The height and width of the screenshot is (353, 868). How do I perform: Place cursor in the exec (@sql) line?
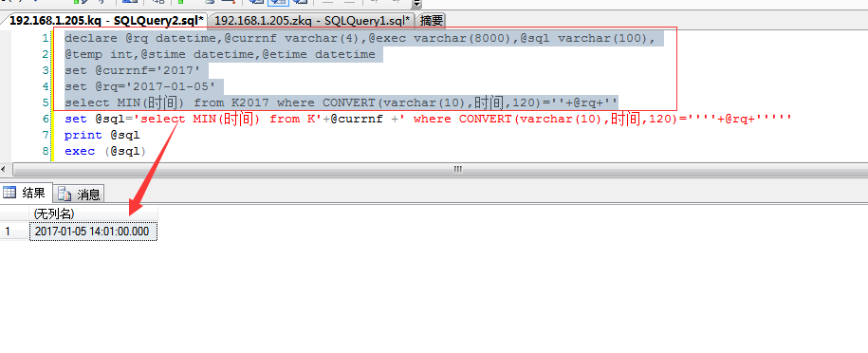coord(105,151)
